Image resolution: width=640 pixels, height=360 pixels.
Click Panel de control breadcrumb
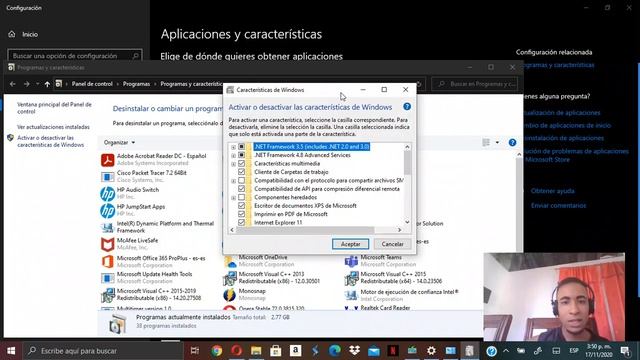92,84
